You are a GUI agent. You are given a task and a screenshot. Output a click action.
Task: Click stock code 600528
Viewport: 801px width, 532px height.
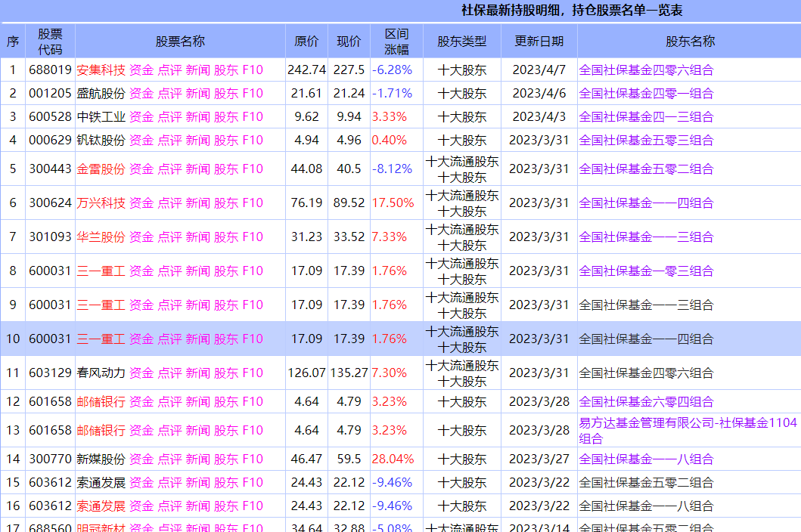(x=50, y=117)
